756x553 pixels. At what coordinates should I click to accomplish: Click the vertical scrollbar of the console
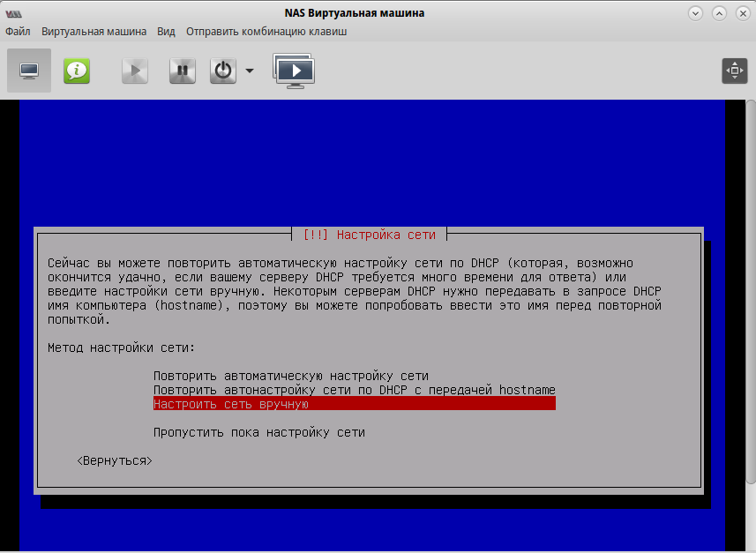point(751,291)
